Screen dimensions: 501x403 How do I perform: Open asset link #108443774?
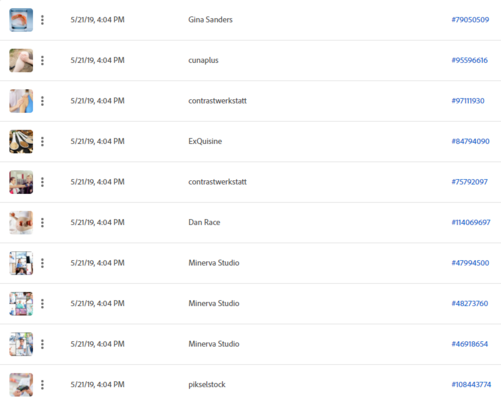[x=471, y=384]
